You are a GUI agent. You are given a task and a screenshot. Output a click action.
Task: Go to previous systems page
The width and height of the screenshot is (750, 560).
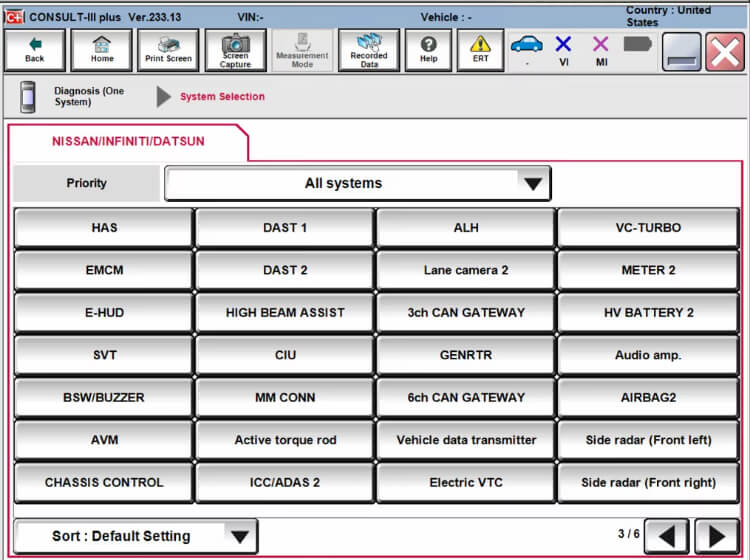click(667, 537)
